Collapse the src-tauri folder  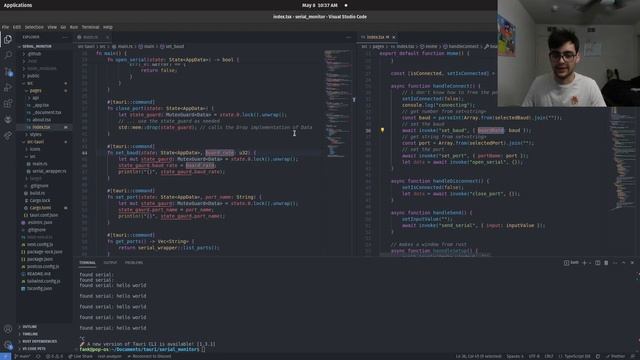(36, 142)
